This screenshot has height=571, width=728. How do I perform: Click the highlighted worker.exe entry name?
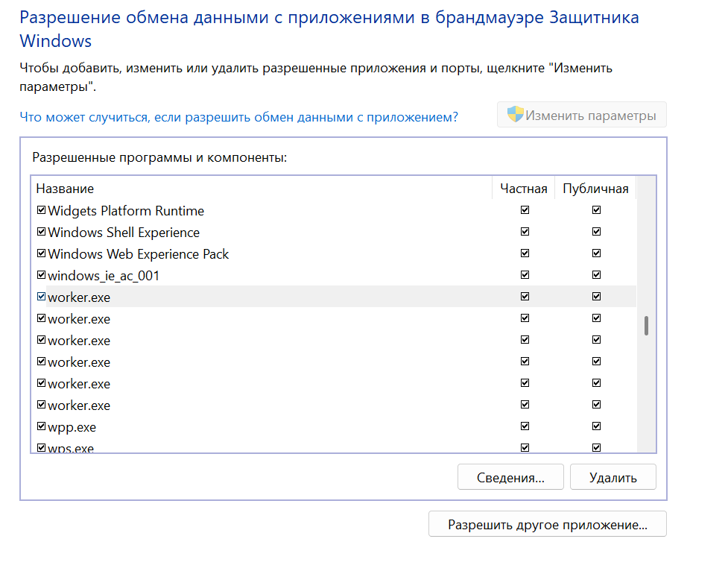coord(79,297)
